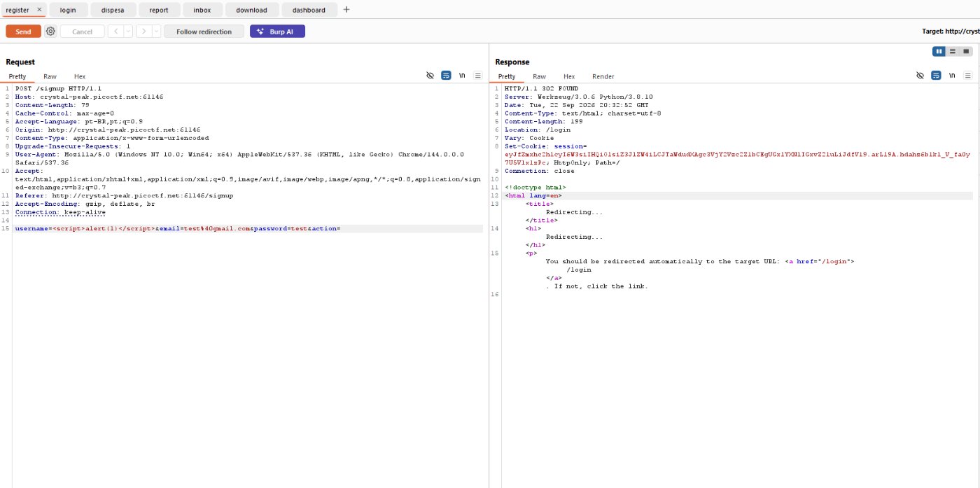Click the 'Location: /login' response header
The height and width of the screenshot is (488, 980).
click(x=538, y=130)
